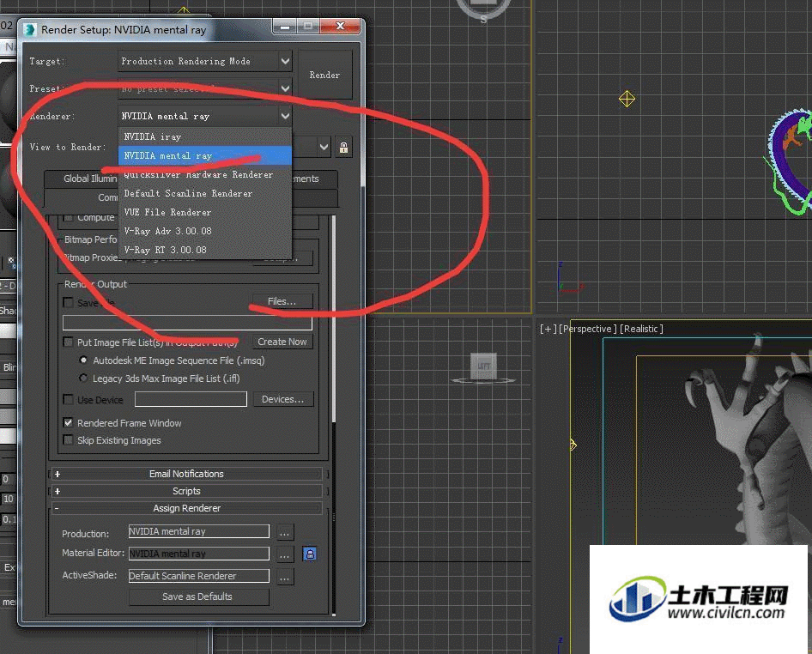Click the light gizmo in the top viewport
812x654 pixels.
[627, 99]
